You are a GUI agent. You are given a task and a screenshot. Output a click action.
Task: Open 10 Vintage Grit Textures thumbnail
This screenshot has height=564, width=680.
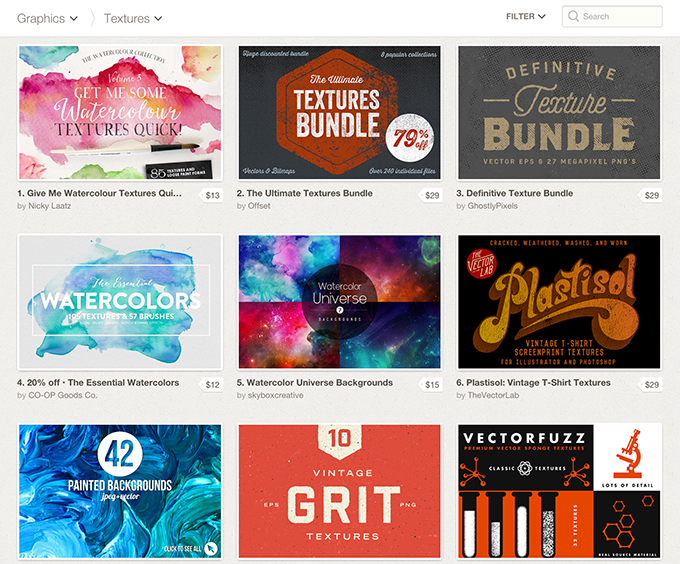click(340, 492)
